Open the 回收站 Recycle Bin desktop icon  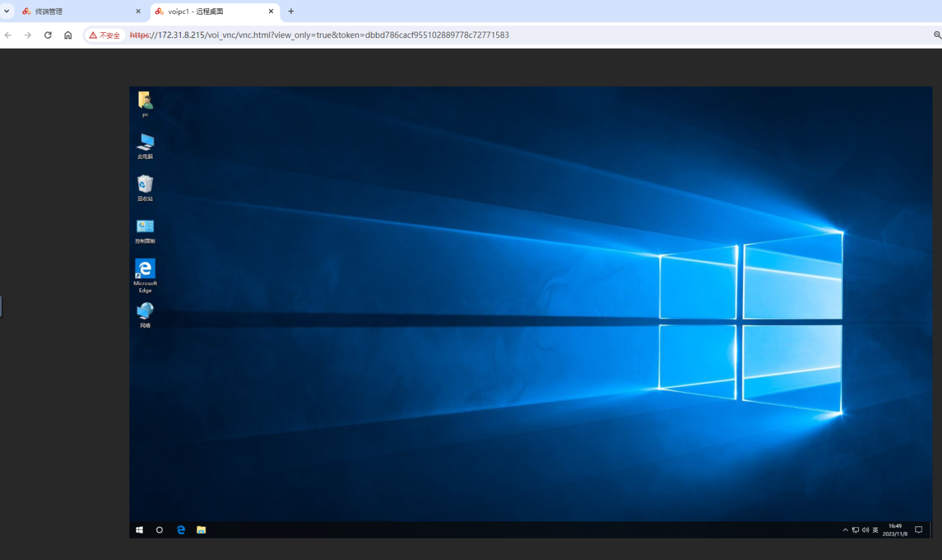pyautogui.click(x=145, y=184)
